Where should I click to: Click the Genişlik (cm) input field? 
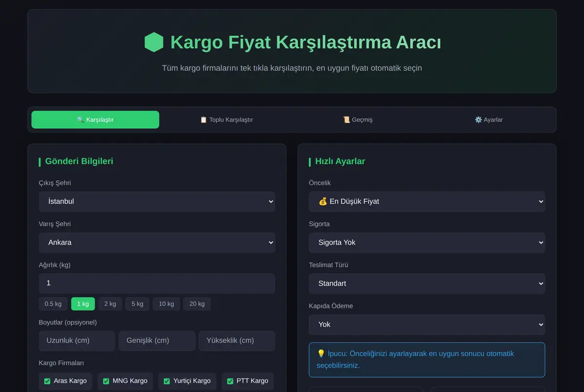point(157,340)
